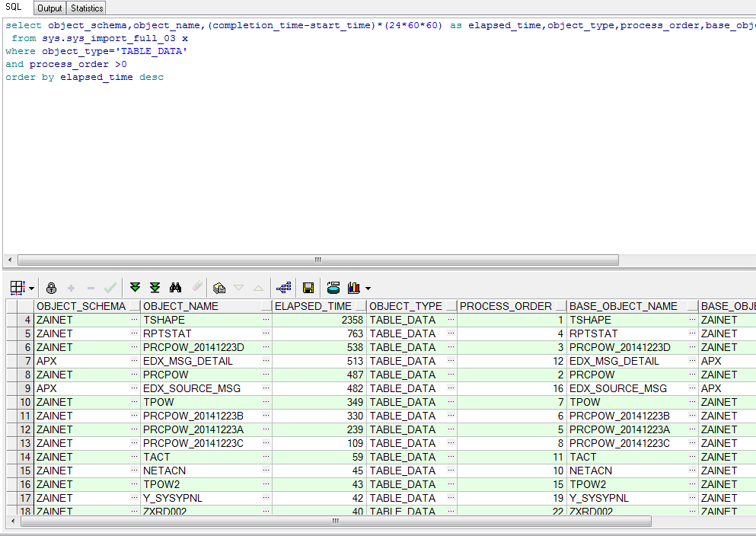The width and height of the screenshot is (756, 536).
Task: Open the chart type dropdown arrow
Action: tap(368, 288)
